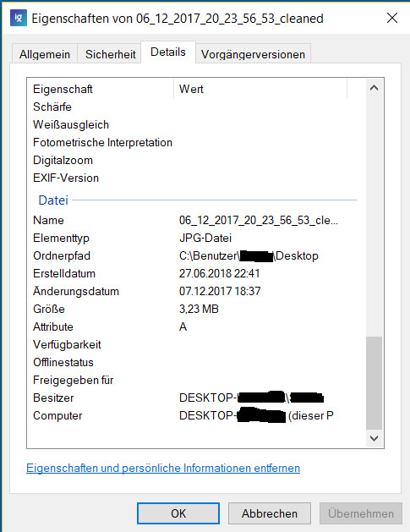
Task: Click the Datei section heading
Action: (x=53, y=200)
